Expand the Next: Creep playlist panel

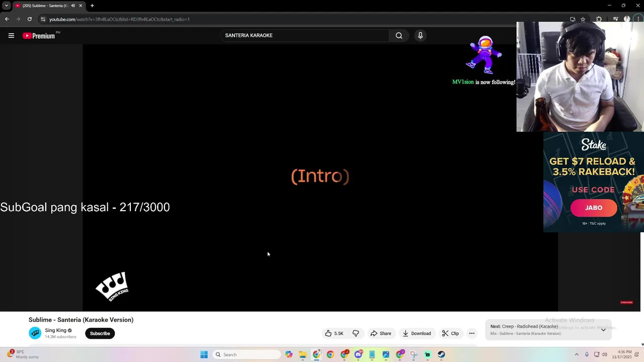coord(603,330)
